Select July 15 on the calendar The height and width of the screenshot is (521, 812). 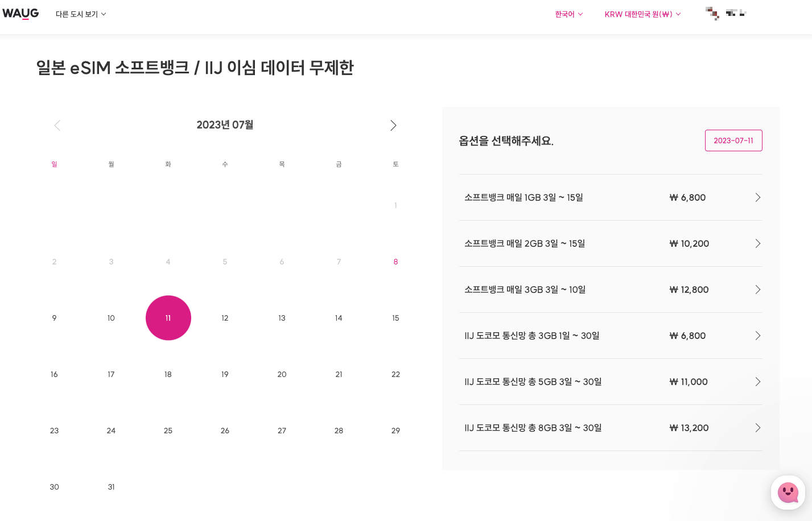click(x=395, y=318)
